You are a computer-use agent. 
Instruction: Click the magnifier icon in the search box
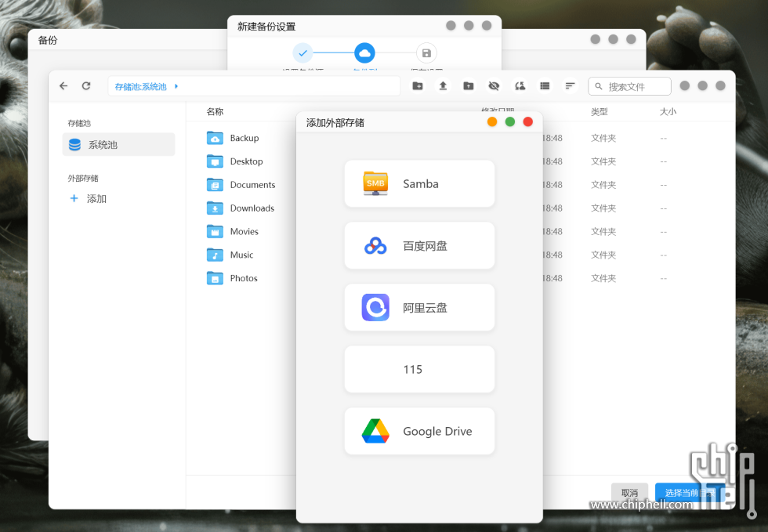[x=599, y=86]
